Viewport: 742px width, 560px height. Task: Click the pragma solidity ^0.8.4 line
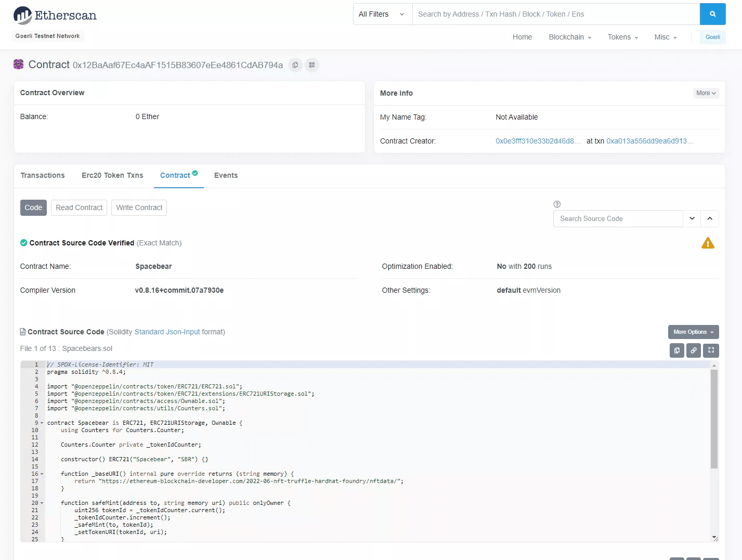[x=86, y=372]
